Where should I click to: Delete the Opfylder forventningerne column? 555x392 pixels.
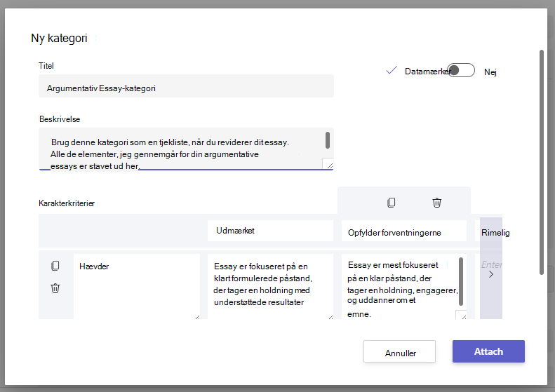tap(437, 203)
